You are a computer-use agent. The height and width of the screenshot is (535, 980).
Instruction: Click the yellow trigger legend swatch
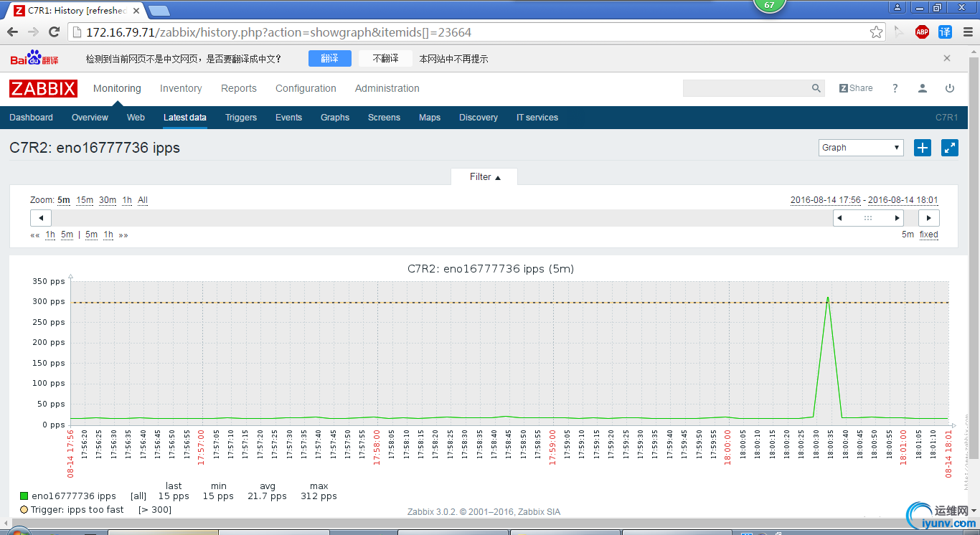click(24, 509)
